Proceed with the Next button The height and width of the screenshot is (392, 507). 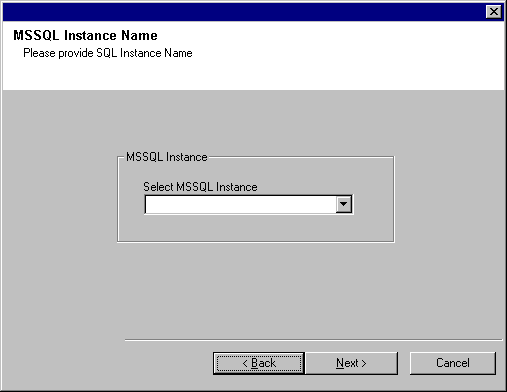click(x=351, y=363)
